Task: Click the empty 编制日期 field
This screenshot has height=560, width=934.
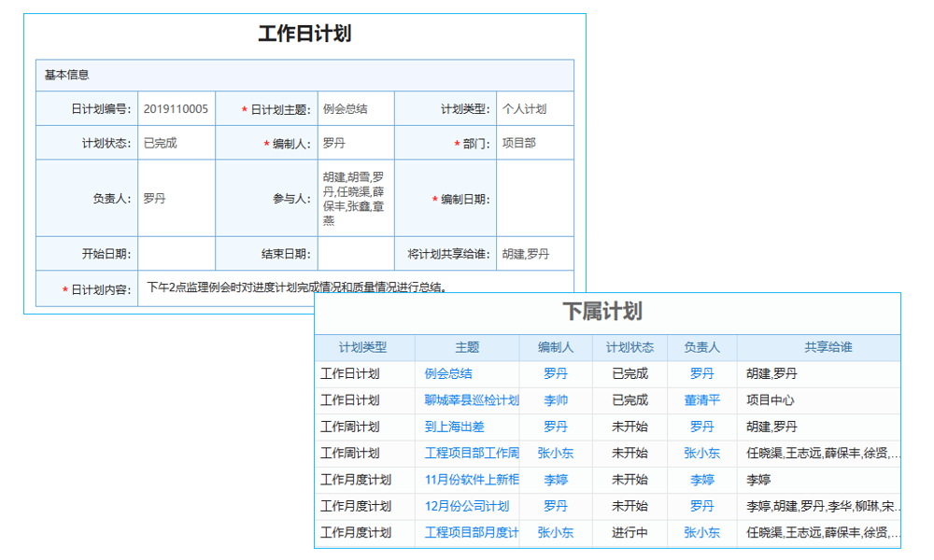Action: click(x=534, y=200)
